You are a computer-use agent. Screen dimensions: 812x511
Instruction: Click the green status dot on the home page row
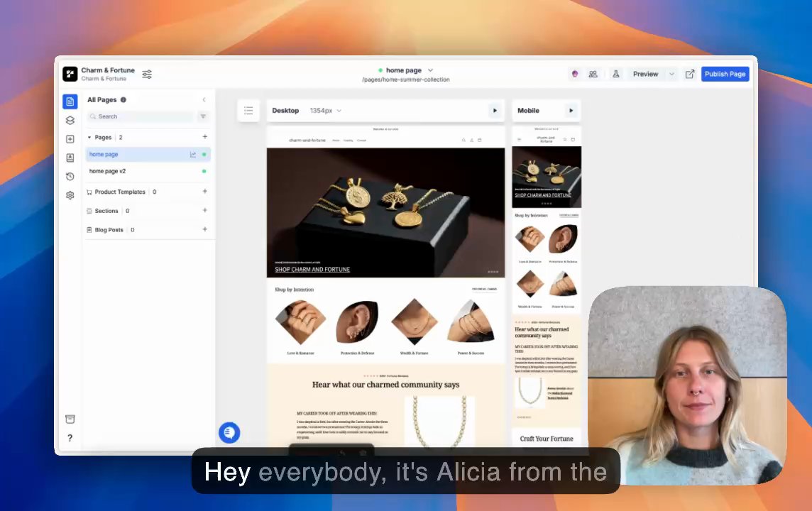(204, 154)
